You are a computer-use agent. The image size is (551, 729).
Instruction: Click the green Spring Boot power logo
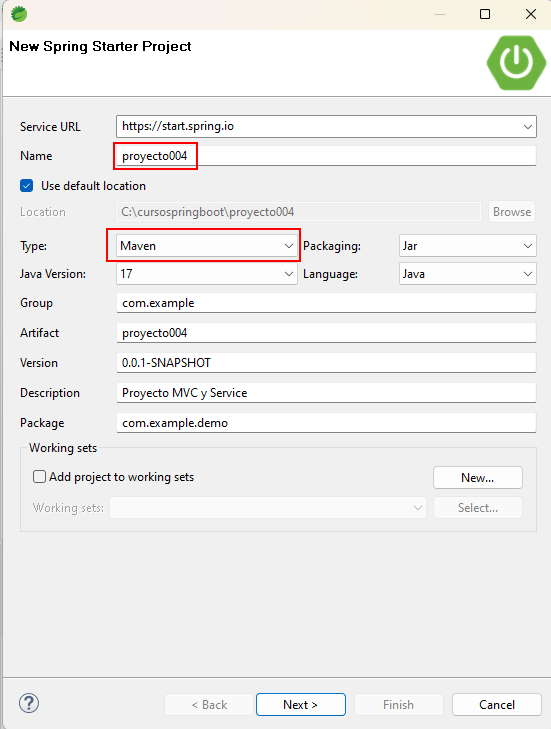[516, 63]
